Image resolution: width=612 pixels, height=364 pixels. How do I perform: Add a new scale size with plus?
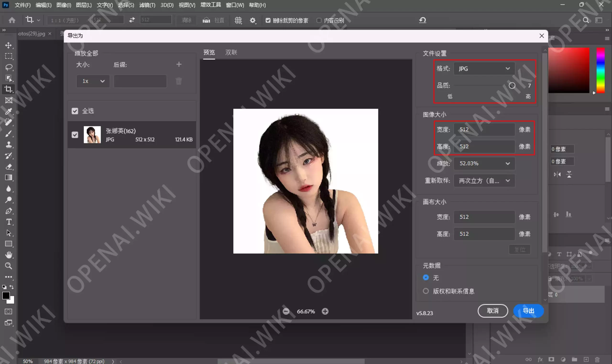coord(179,64)
